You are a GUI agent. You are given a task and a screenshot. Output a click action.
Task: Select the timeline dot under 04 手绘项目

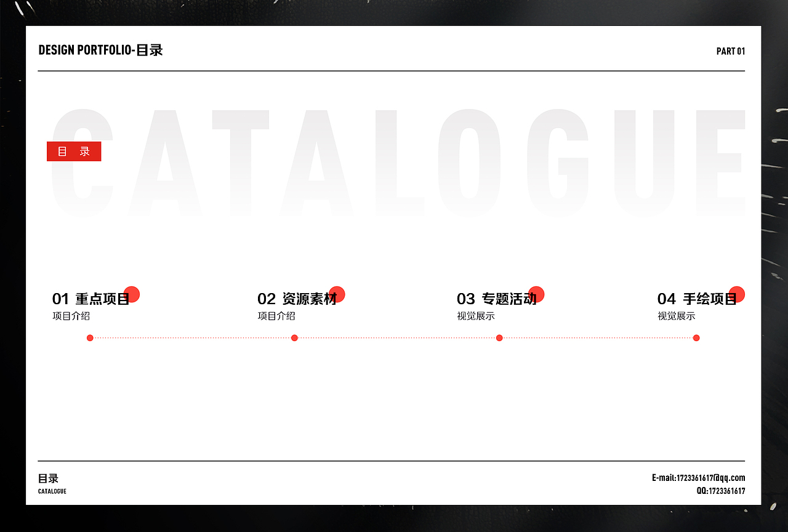coord(696,337)
